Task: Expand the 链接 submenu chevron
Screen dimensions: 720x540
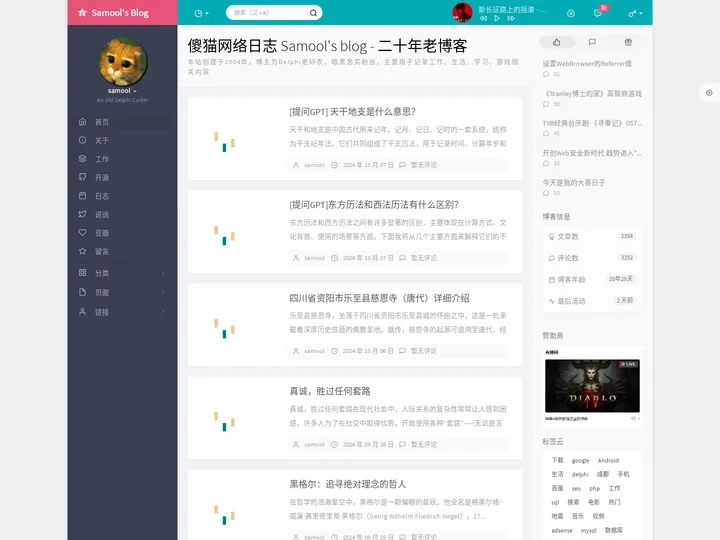Action: click(163, 312)
